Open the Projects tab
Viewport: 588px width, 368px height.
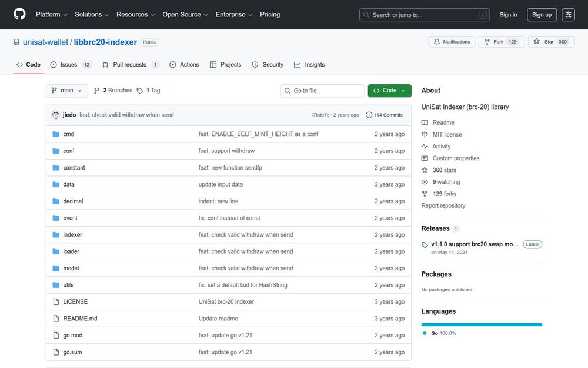(225, 65)
